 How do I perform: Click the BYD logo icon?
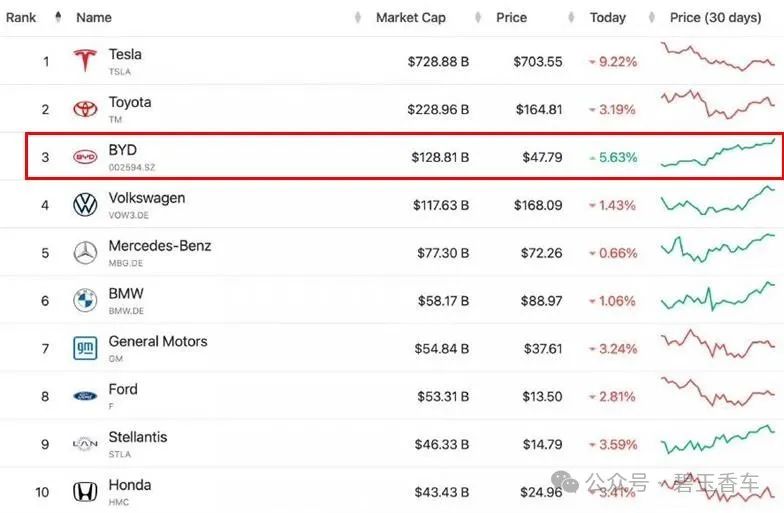click(85, 157)
